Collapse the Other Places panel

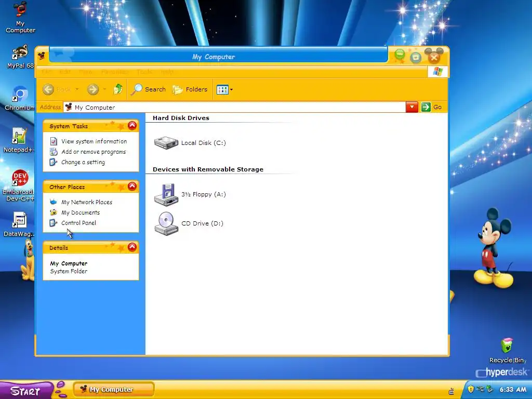132,187
